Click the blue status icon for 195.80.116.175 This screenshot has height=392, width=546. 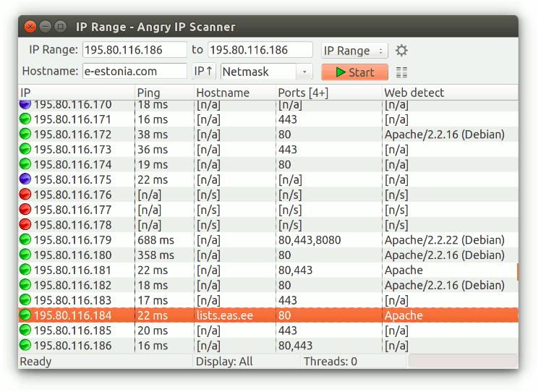tap(25, 179)
